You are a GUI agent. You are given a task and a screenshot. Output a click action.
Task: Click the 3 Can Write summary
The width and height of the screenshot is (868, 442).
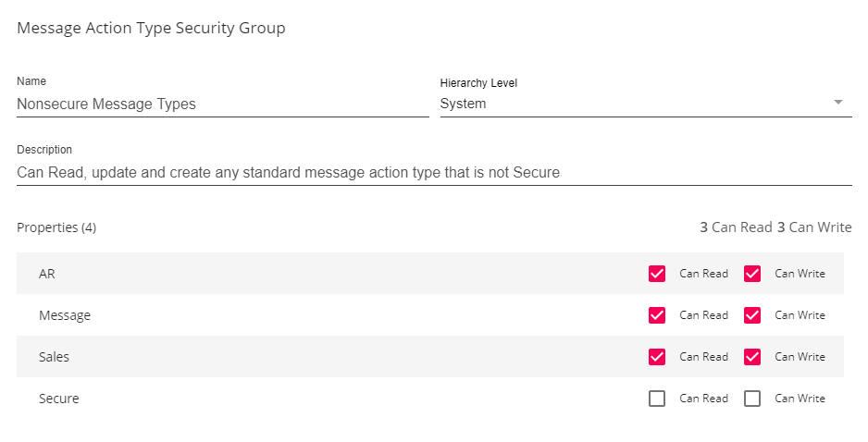[x=814, y=227]
